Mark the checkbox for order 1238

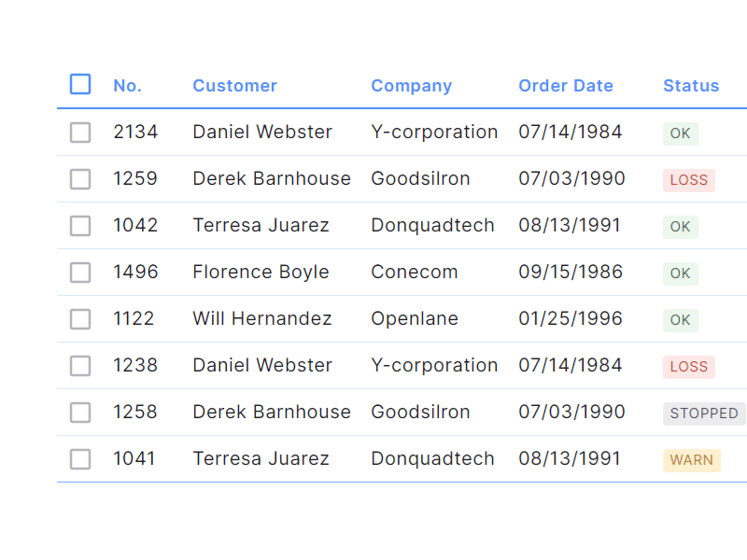pos(80,366)
